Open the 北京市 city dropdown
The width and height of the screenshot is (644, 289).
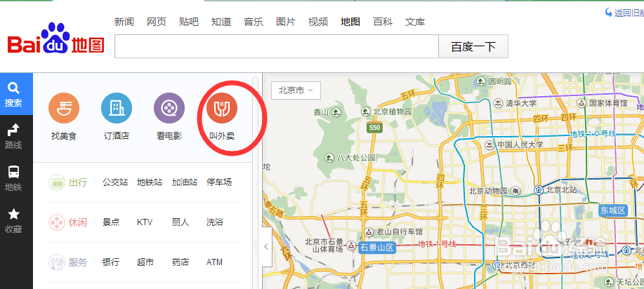point(296,90)
